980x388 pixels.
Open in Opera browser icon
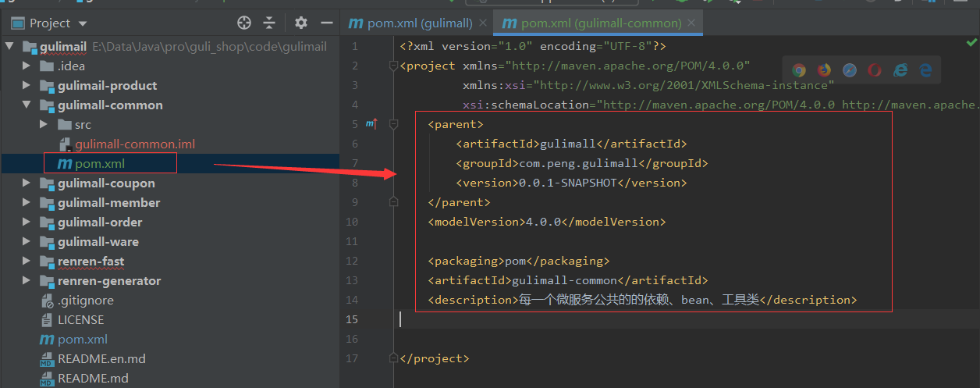[x=875, y=70]
